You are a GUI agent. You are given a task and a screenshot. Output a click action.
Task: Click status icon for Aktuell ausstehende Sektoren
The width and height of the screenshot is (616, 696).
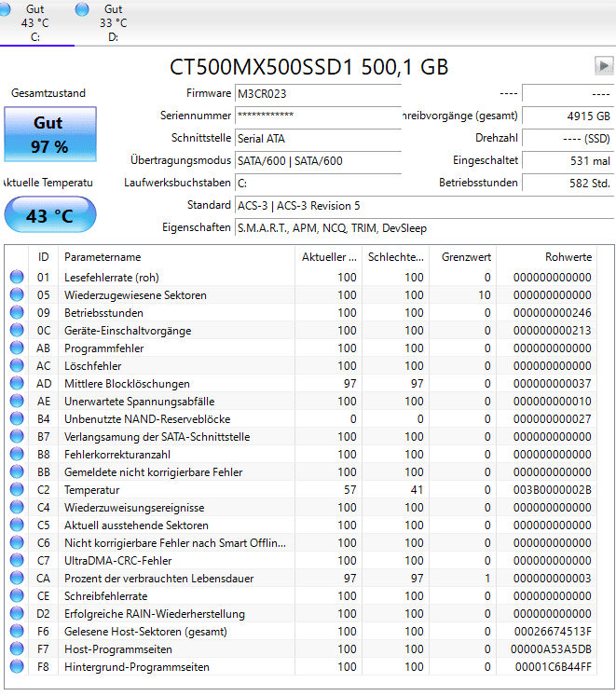tap(17, 525)
